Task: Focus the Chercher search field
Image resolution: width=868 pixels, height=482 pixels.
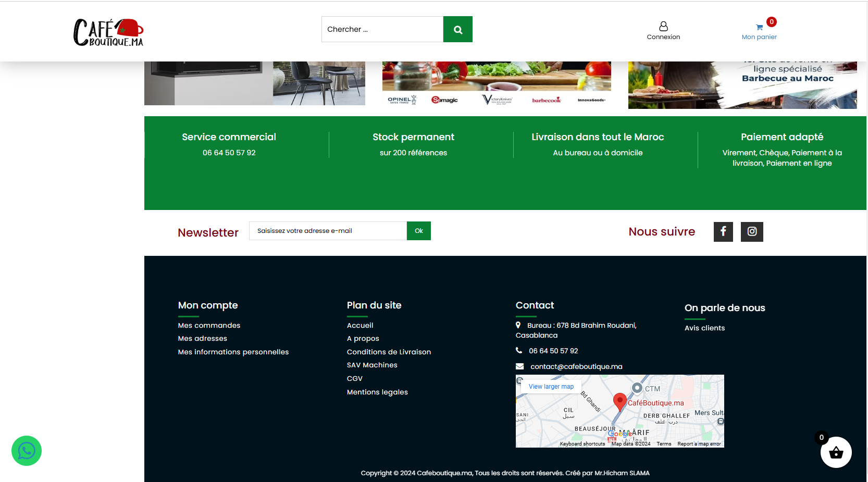Action: 382,29
